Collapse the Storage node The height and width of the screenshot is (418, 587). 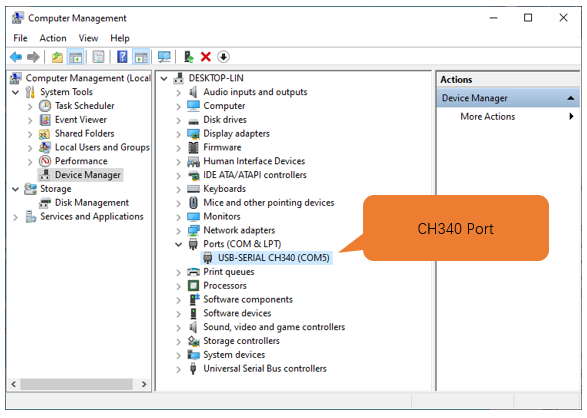[15, 189]
